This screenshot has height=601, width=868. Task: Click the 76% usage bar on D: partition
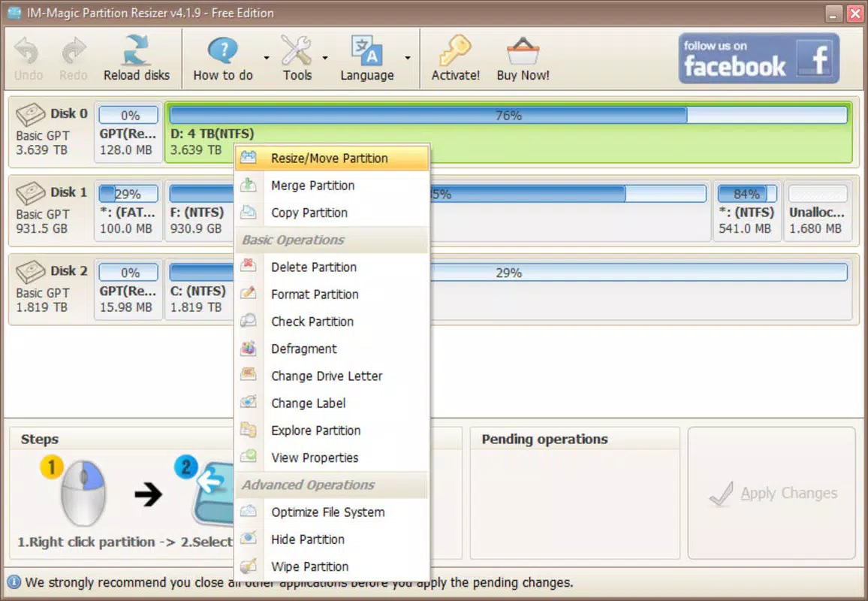pos(508,115)
